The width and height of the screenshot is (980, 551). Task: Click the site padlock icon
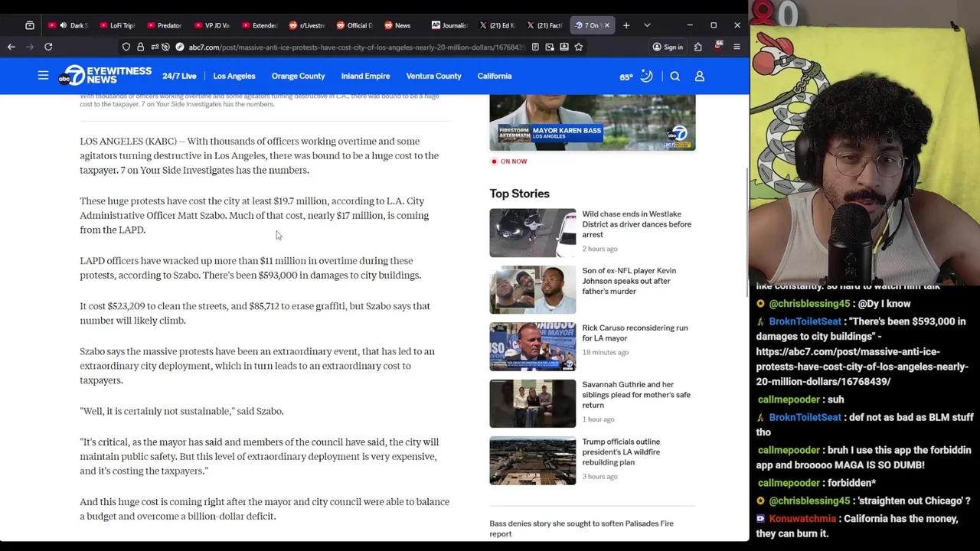coord(140,47)
